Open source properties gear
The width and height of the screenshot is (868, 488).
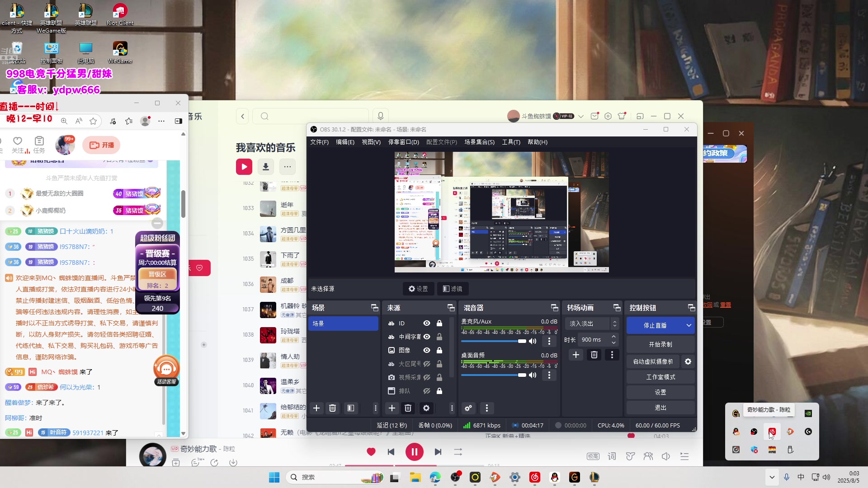tap(426, 408)
